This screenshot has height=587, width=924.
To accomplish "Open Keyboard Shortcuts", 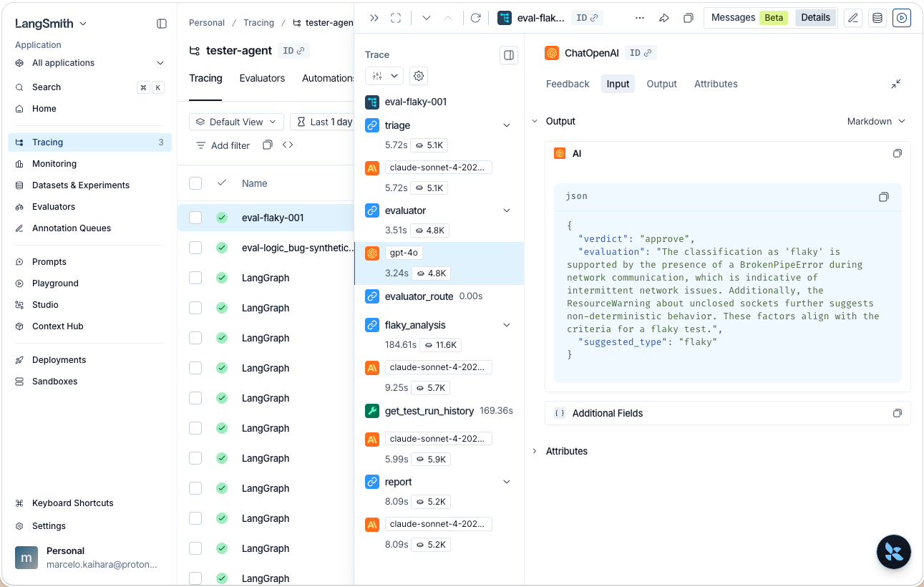I will click(x=89, y=503).
